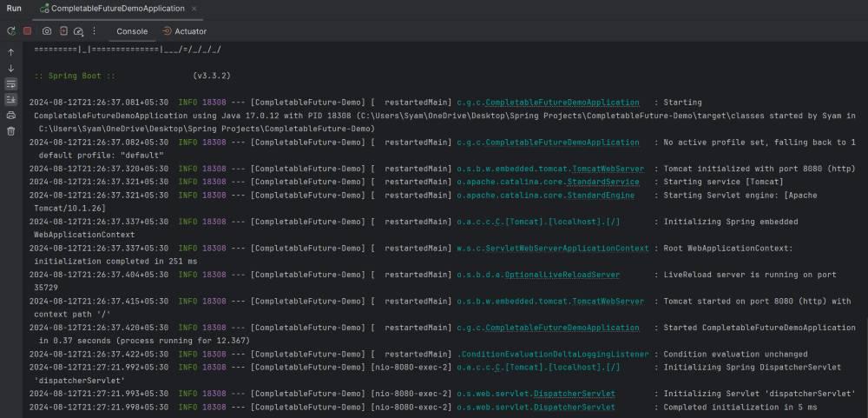The height and width of the screenshot is (418, 868).
Task: Open the three-dot more actions menu
Action: (94, 31)
